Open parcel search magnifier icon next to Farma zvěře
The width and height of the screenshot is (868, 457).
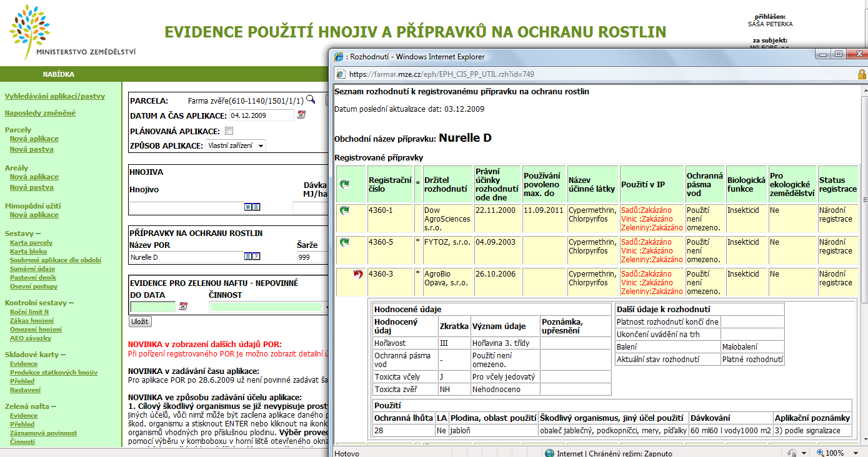tap(311, 100)
